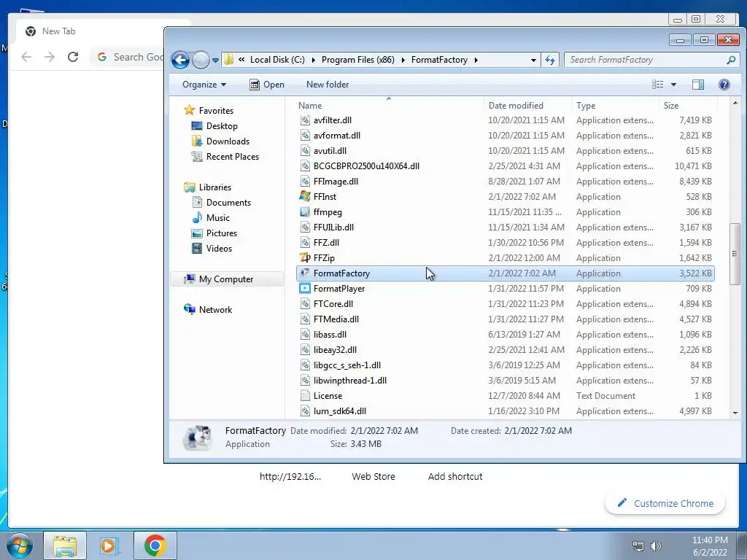This screenshot has width=747, height=560.
Task: Click Open in the Explorer toolbar
Action: 267,85
